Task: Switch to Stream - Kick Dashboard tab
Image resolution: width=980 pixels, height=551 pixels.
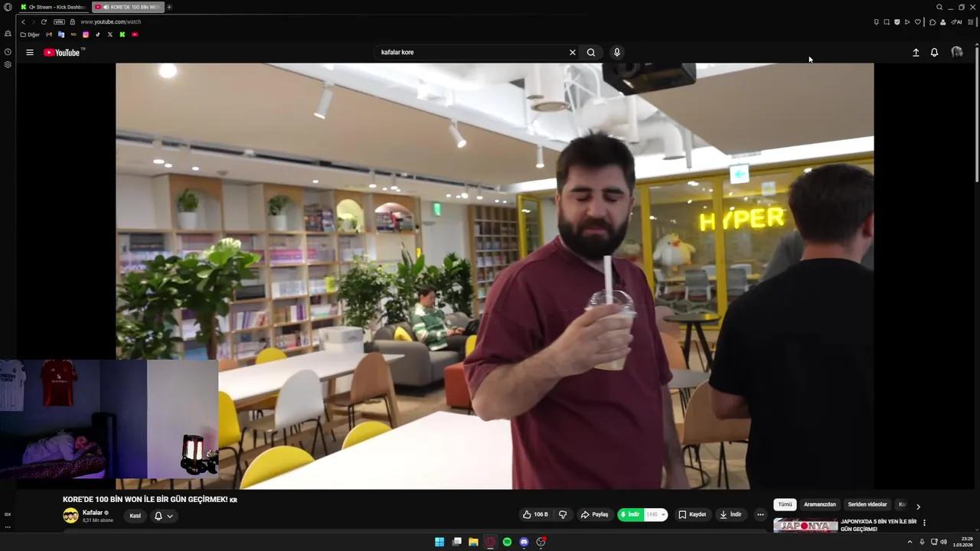Action: (x=52, y=7)
